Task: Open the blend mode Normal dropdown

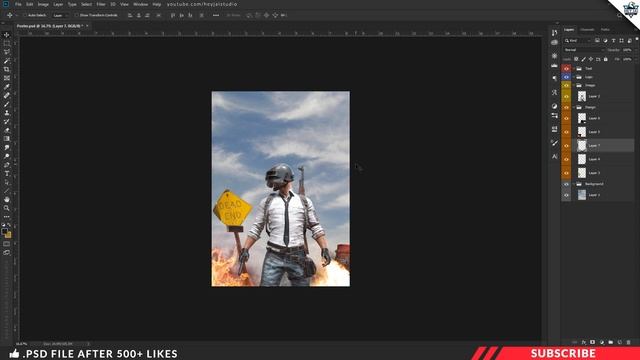Action: point(583,50)
